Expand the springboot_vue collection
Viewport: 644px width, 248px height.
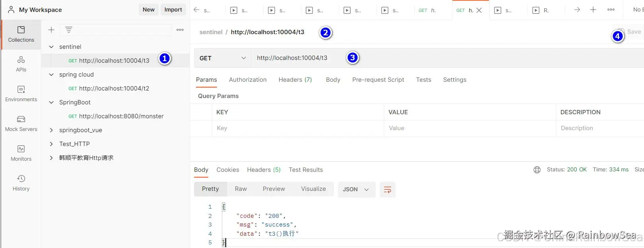click(x=51, y=130)
